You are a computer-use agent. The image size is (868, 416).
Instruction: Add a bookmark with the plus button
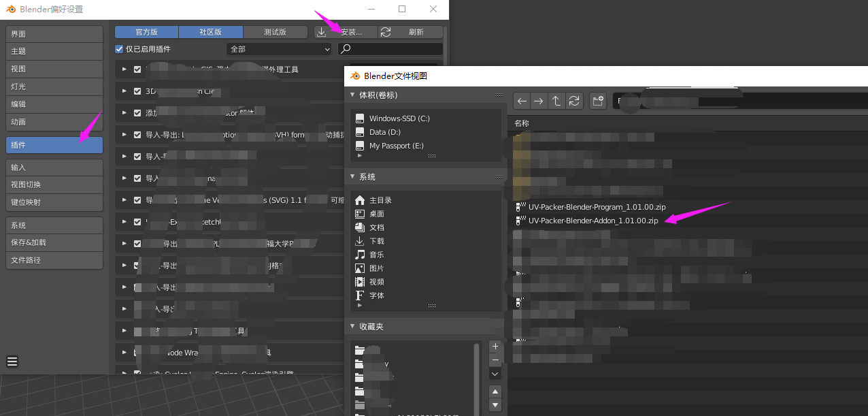tap(495, 347)
